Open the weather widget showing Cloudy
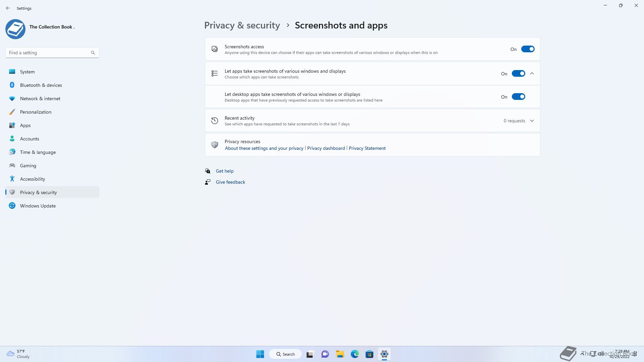Screen dimensions: 644x362 18,354
